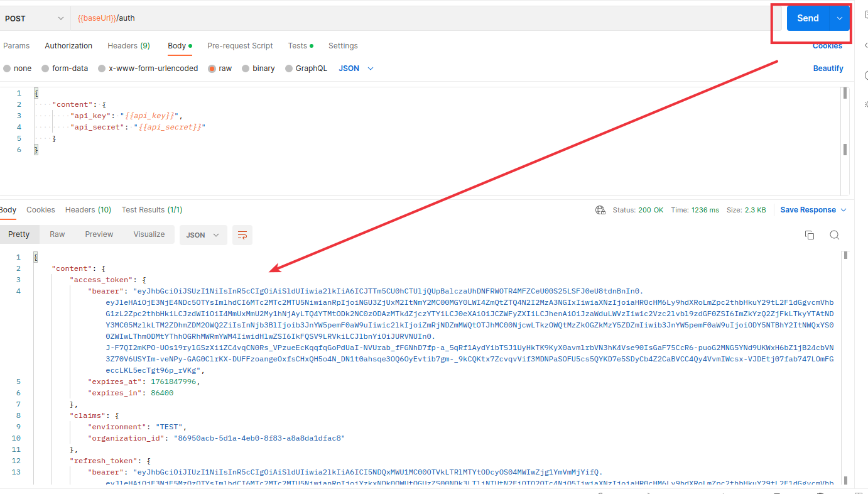The image size is (868, 494).
Task: Open the Save Response dropdown
Action: click(813, 210)
